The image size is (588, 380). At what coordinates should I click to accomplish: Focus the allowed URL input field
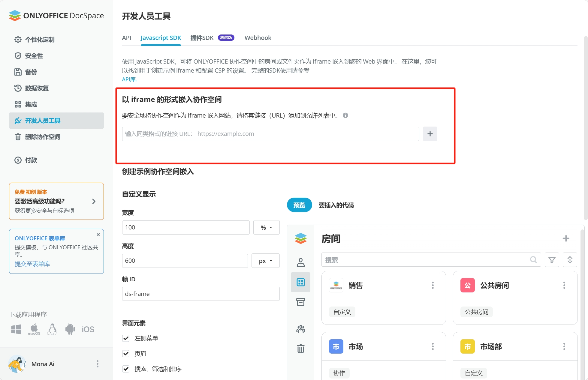point(270,134)
